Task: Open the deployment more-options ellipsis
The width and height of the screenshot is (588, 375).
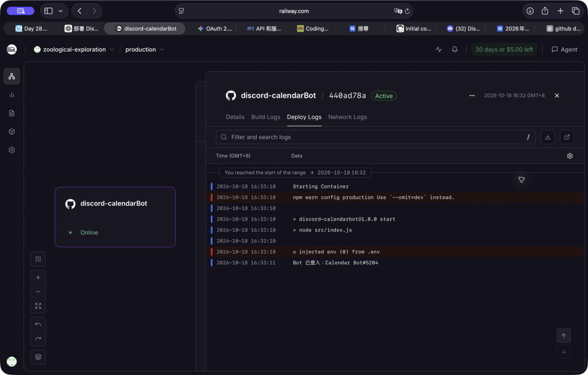Action: (472, 96)
